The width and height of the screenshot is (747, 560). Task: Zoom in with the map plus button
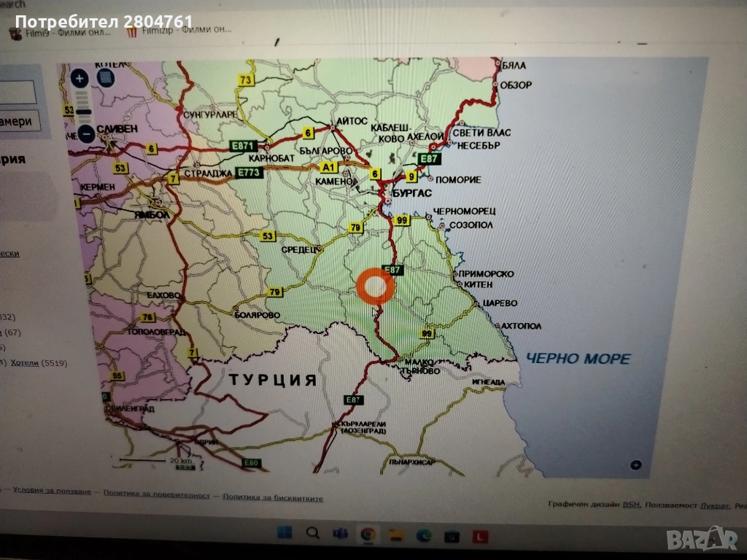80,78
